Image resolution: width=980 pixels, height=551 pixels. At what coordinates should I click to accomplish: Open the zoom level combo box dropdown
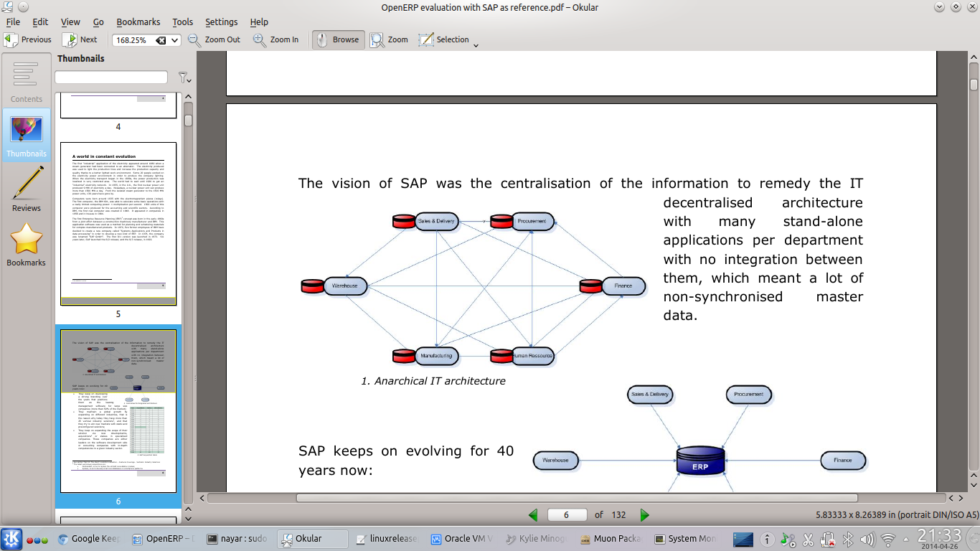(174, 40)
